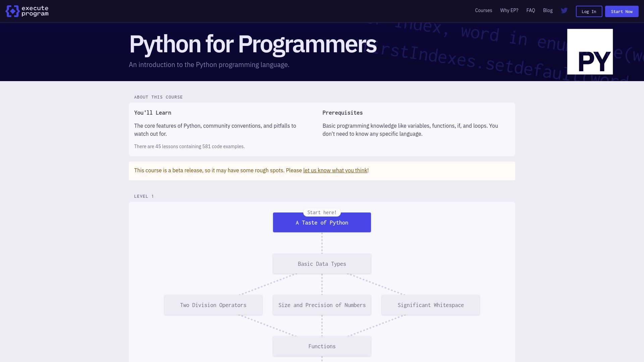The width and height of the screenshot is (644, 362).
Task: Open the Basic Data Types lesson
Action: [x=322, y=264]
